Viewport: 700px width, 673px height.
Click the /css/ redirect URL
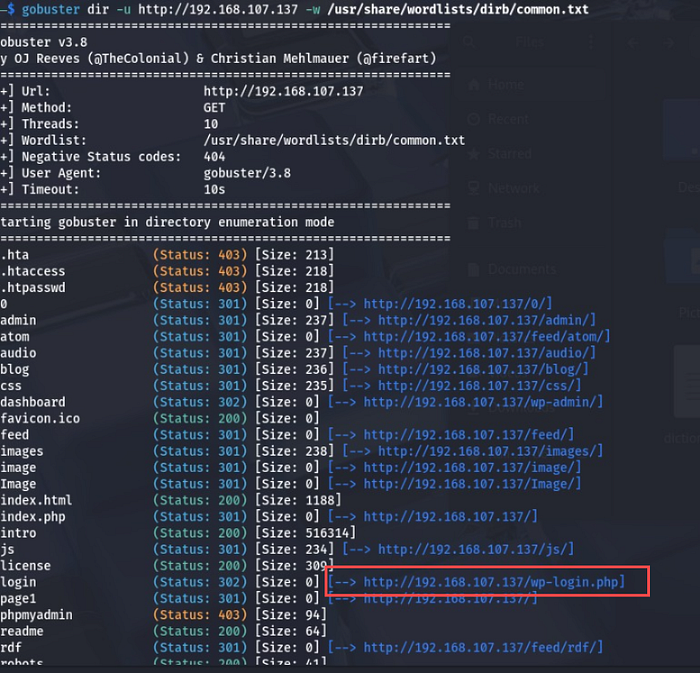477,386
